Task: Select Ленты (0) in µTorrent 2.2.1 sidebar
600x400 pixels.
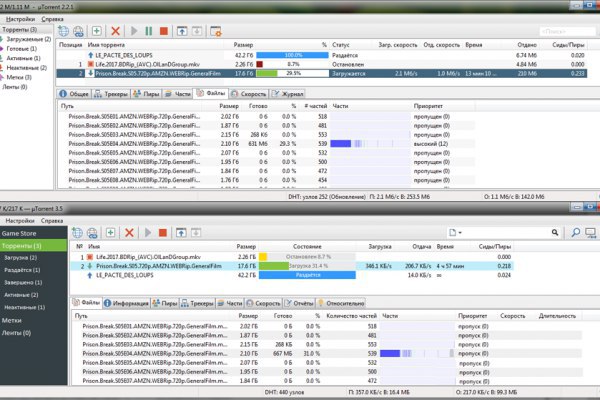Action: pyautogui.click(x=15, y=87)
